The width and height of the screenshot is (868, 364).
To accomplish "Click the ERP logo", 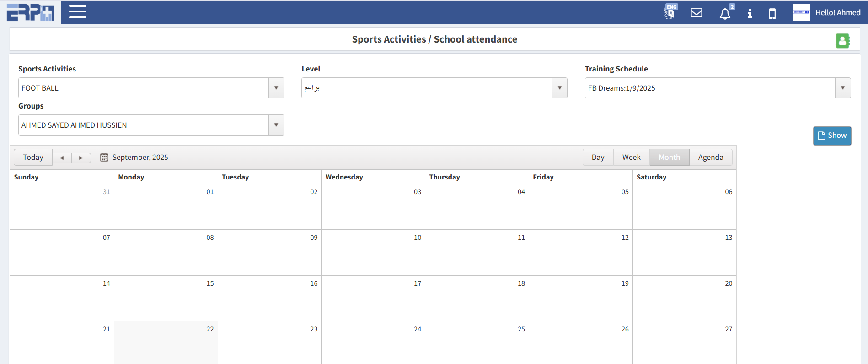I will tap(30, 12).
